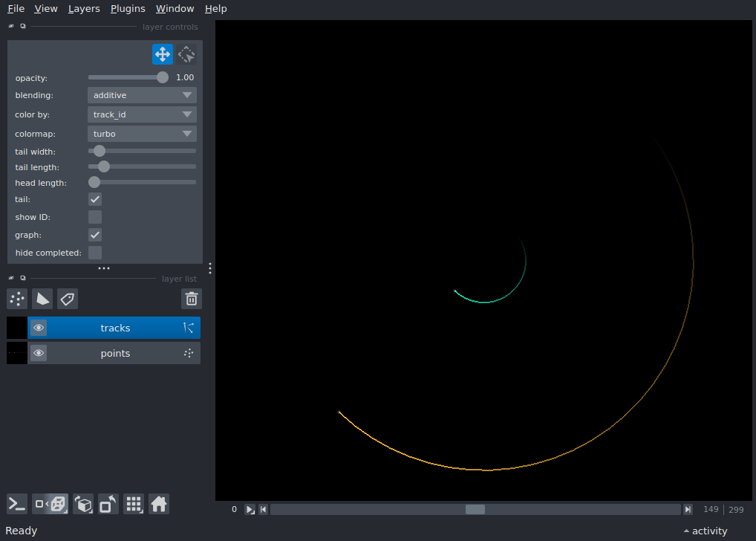The image size is (756, 541).
Task: Transpose the last two dimensions
Action: 108,503
